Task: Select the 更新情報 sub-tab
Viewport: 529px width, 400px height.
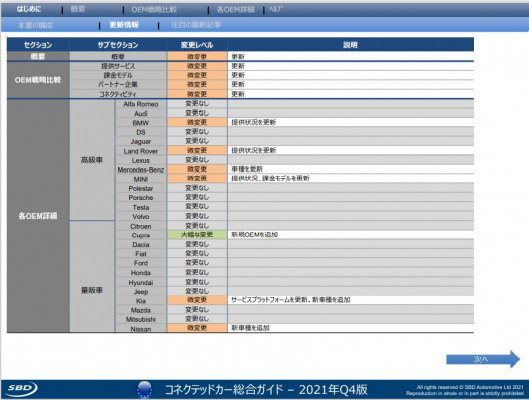Action: click(124, 25)
